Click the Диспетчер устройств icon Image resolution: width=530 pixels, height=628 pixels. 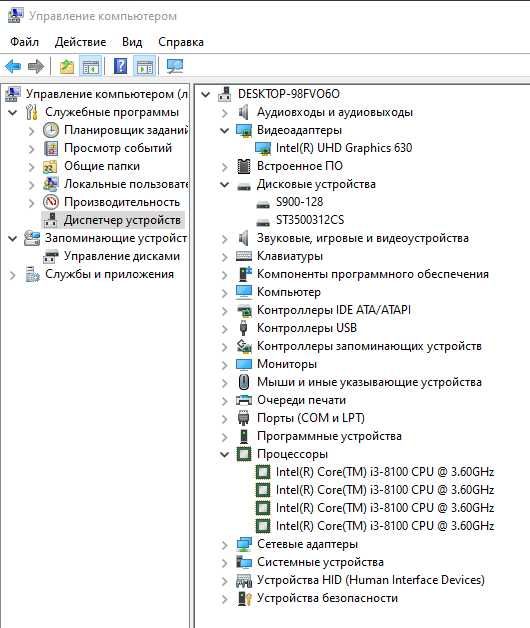pos(50,220)
